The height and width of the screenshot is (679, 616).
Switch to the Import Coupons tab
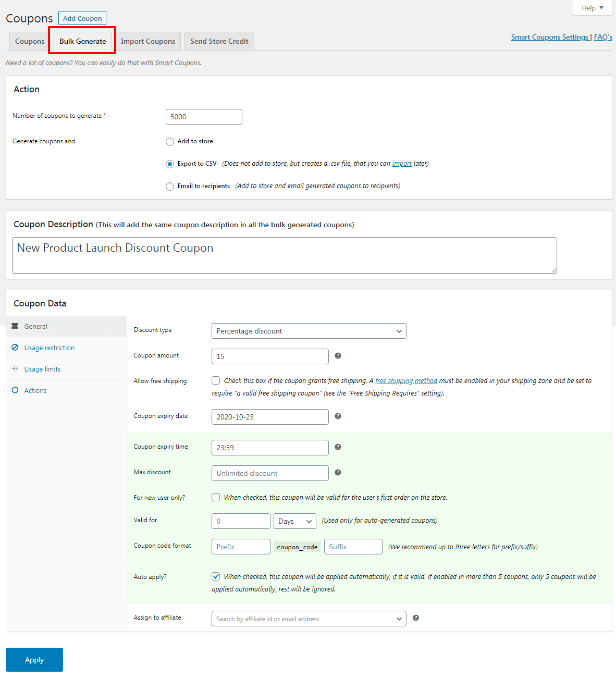148,41
